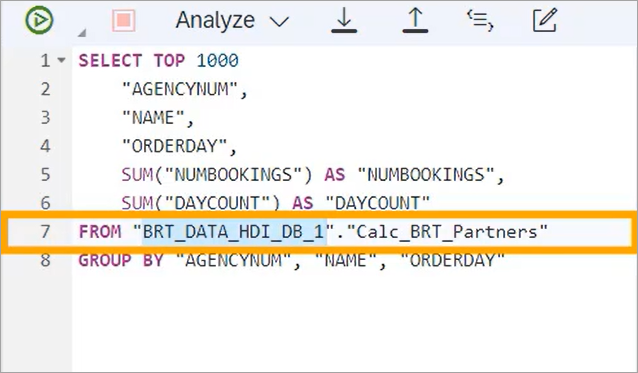Click the AS "DAYCOUNT" alias on line 6
Viewport: 638px width, 373px height.
coord(361,203)
